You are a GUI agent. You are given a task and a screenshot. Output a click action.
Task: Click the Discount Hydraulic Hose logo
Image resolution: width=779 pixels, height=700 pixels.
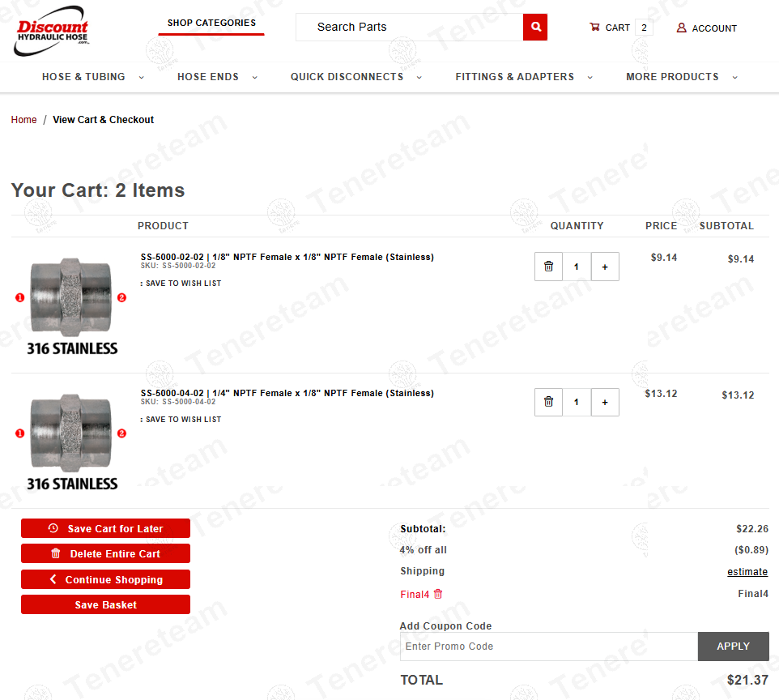point(52,30)
